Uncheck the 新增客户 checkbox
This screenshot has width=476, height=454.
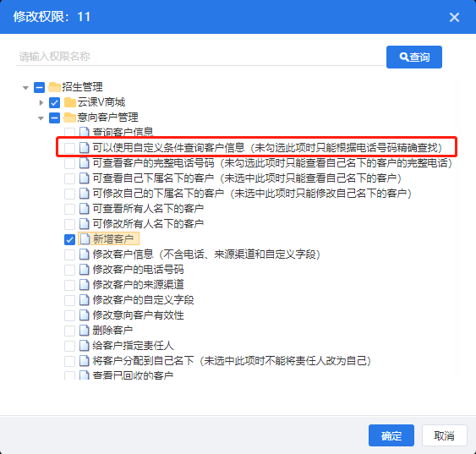point(69,239)
